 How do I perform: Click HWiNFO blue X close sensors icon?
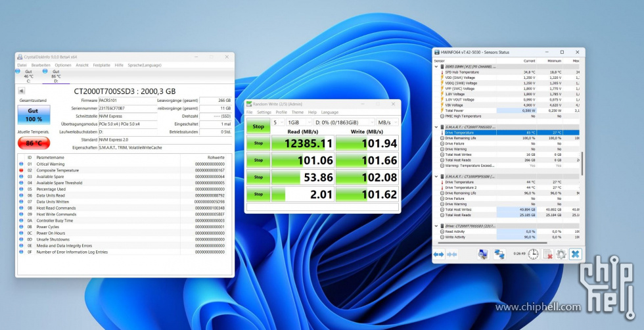576,254
